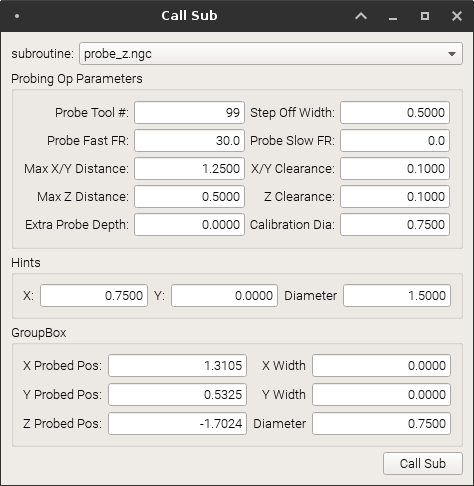
Task: Click the X/Y Clearance input
Action: point(395,168)
